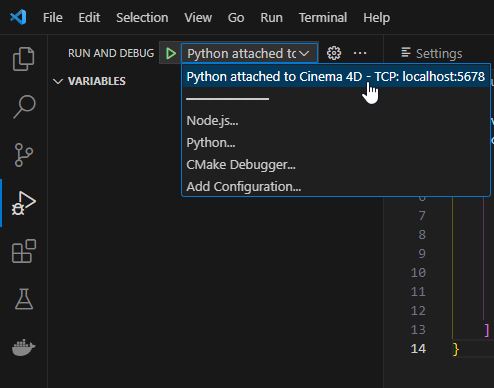The image size is (494, 388).
Task: Open the Docker view
Action: (24, 347)
